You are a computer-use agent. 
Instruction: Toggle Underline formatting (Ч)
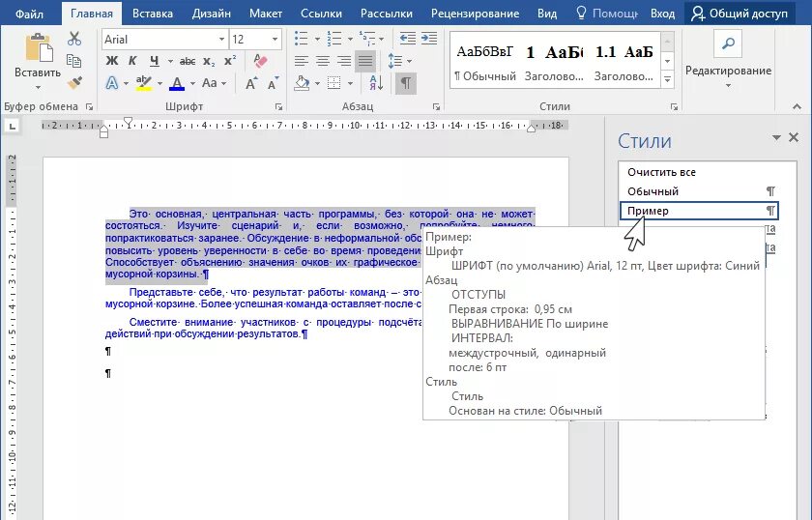(x=155, y=61)
